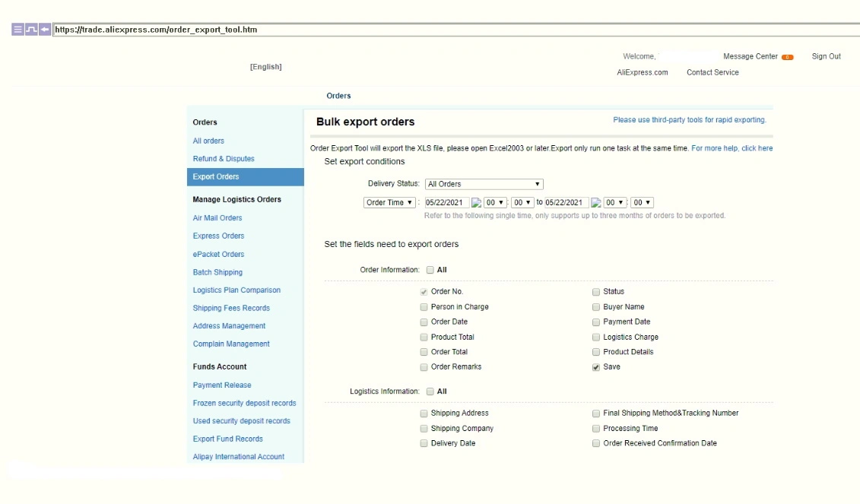The width and height of the screenshot is (860, 504).
Task: Check the Delivery Date checkbox
Action: 424,444
